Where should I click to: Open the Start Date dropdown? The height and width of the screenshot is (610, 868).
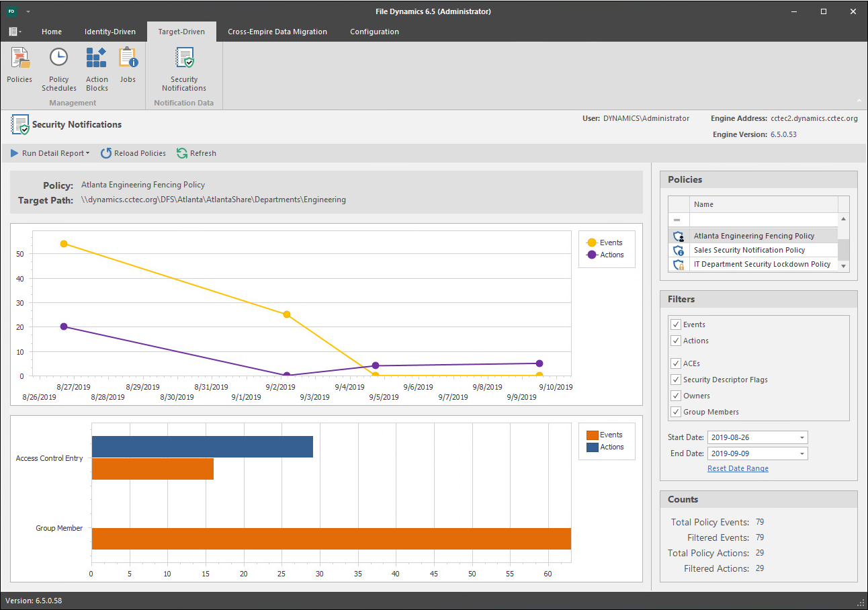click(x=801, y=438)
